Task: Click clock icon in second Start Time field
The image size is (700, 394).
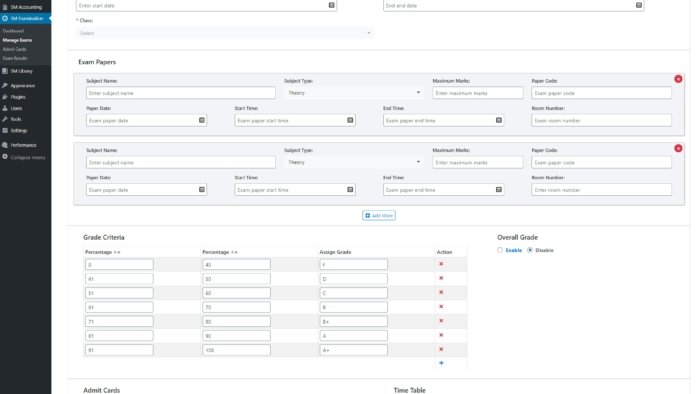Action: point(350,190)
